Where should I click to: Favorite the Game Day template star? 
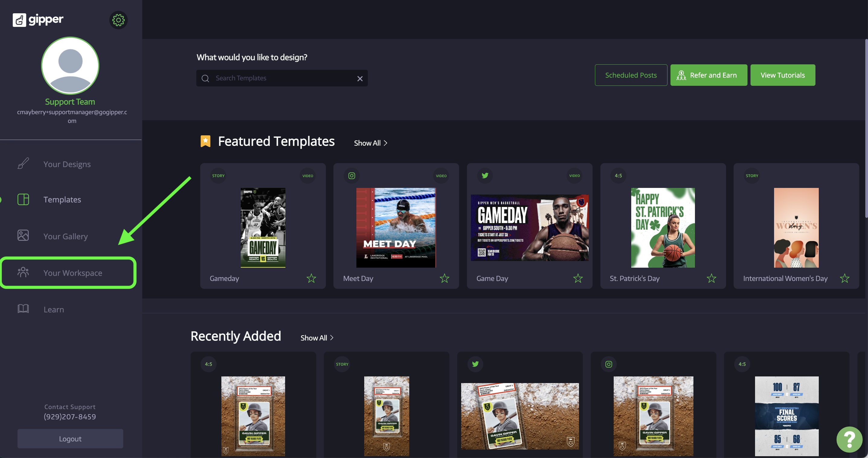[x=578, y=278]
